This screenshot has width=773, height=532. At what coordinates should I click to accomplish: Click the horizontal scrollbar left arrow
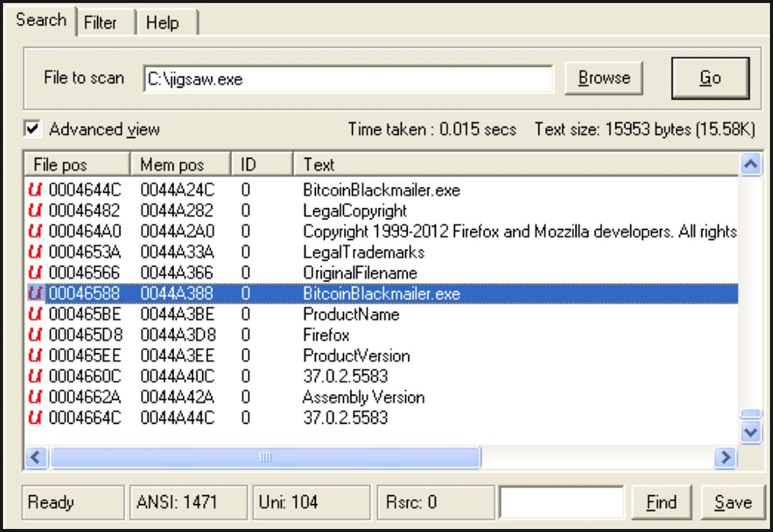click(x=35, y=457)
